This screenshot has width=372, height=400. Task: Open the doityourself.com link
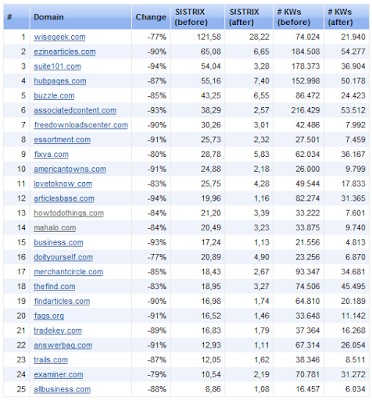tap(63, 257)
